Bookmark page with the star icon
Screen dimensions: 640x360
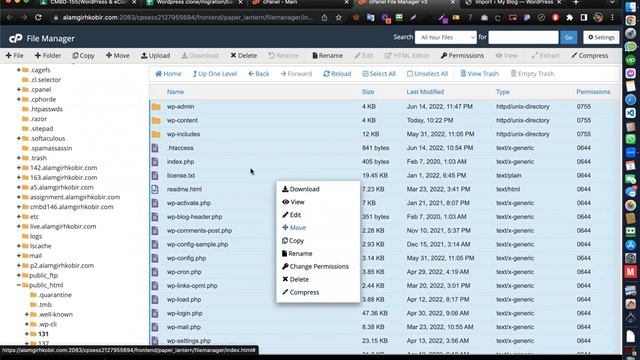point(338,18)
